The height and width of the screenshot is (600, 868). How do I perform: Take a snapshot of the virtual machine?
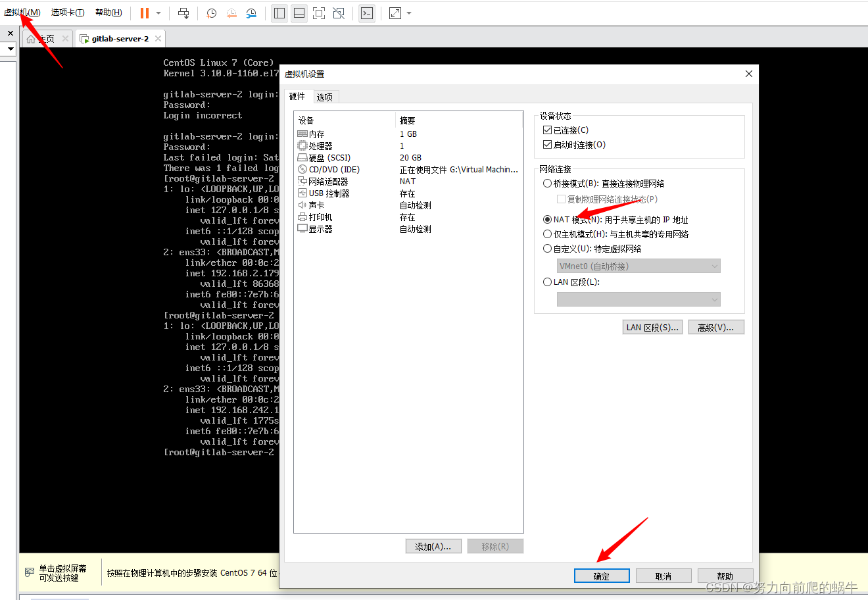point(211,13)
